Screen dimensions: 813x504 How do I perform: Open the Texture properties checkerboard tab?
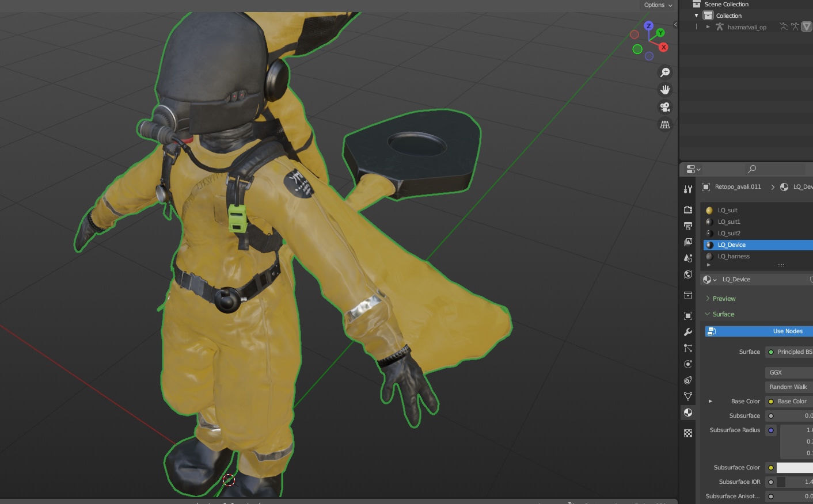point(688,433)
